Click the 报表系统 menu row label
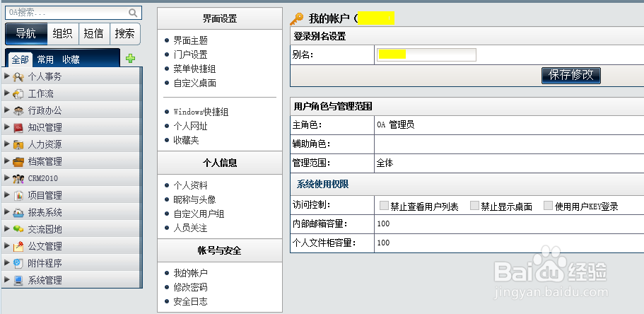Screen dimensions: 644x314 point(45,212)
